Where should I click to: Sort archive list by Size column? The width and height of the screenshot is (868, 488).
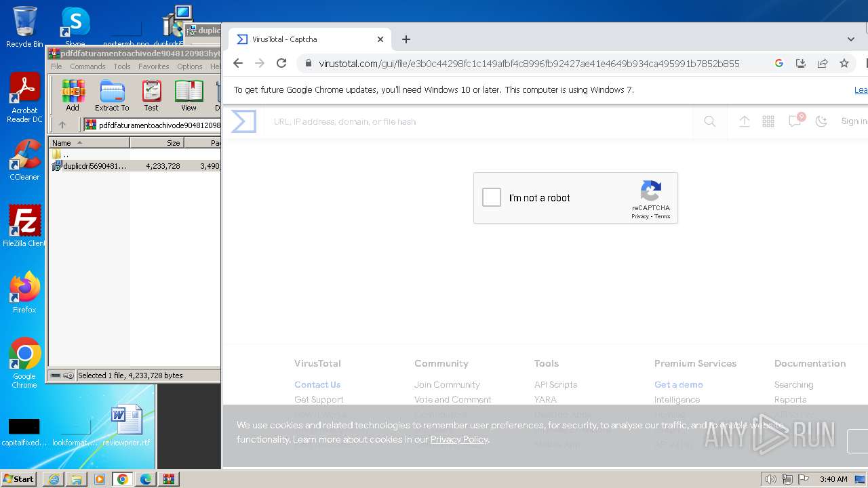tap(157, 143)
